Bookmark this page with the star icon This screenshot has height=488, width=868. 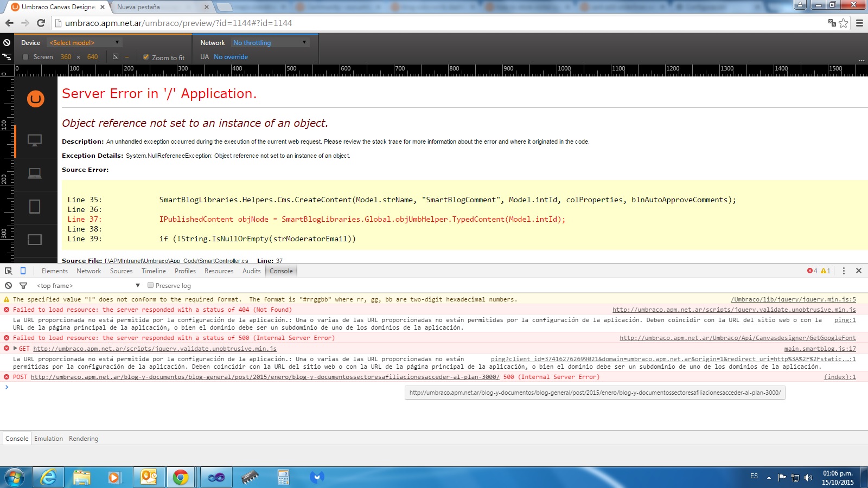(x=844, y=23)
